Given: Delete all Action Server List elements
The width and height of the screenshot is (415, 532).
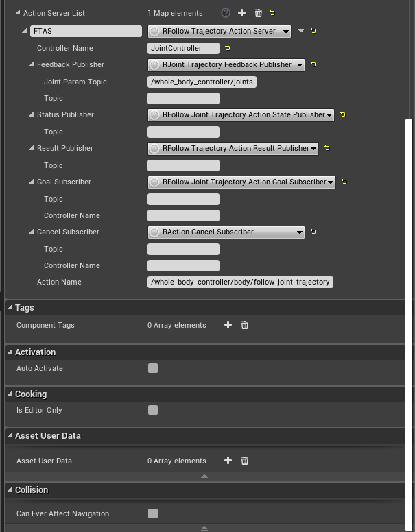Looking at the screenshot, I should pos(259,13).
